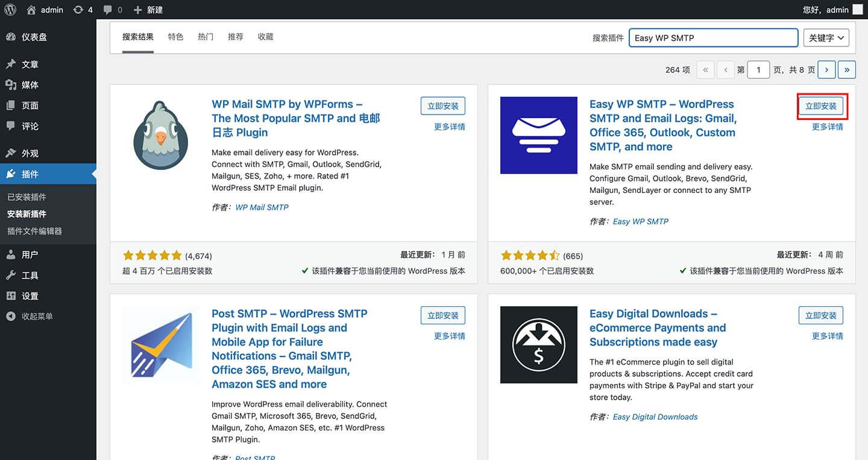This screenshot has height=460, width=868.
Task: Open the Post SMTP plugin title
Action: click(289, 348)
